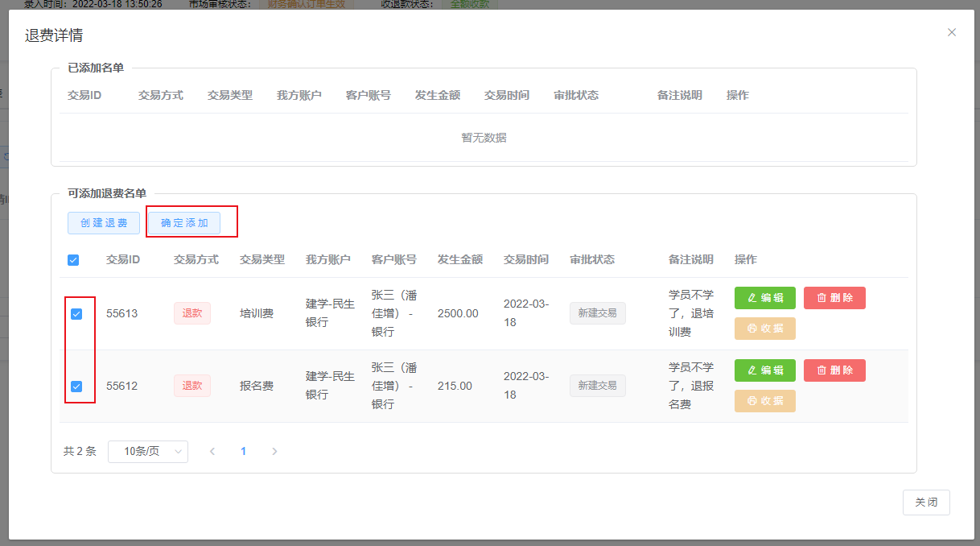Click the 新建交易 status tag for 55612
The height and width of the screenshot is (546, 980).
point(597,386)
